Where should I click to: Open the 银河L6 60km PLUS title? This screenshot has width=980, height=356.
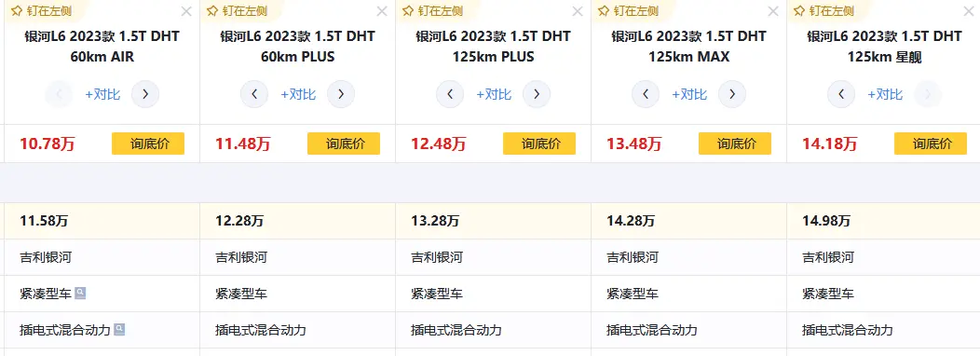[298, 47]
